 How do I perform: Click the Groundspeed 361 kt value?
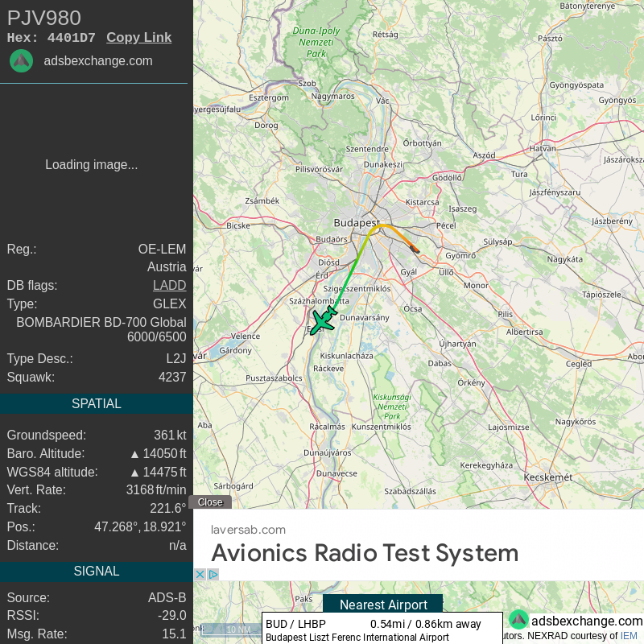(170, 435)
